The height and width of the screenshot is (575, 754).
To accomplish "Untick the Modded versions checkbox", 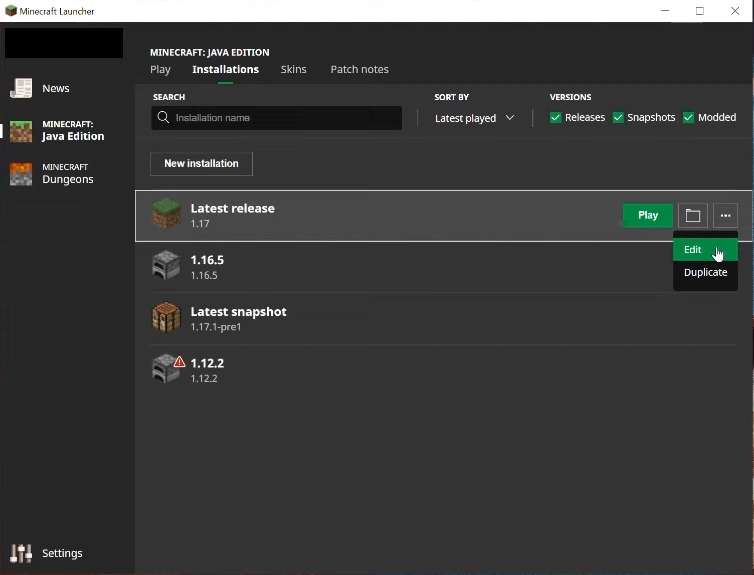I will [x=688, y=118].
